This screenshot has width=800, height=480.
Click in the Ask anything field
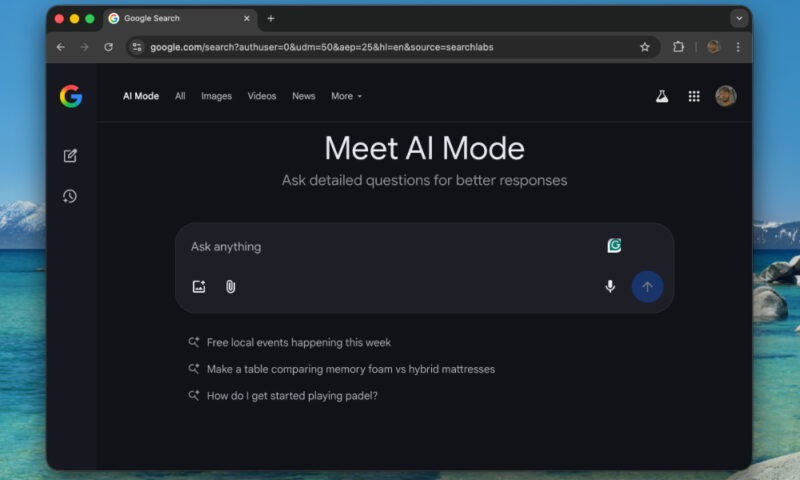pos(390,246)
